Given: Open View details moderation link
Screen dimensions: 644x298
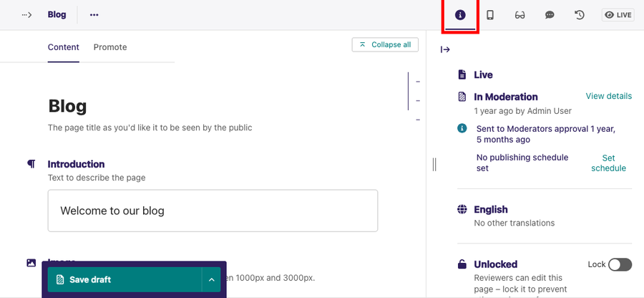Looking at the screenshot, I should pos(608,96).
